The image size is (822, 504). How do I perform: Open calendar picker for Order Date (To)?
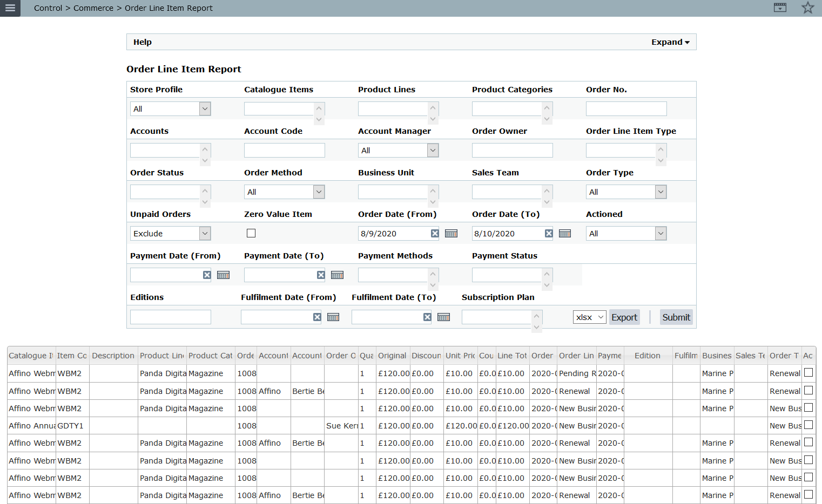point(565,233)
